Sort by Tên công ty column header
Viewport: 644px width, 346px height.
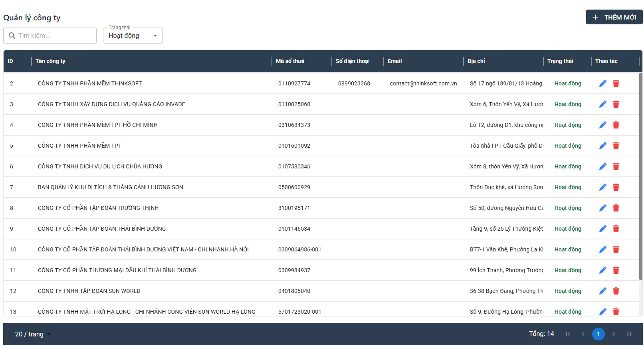50,61
